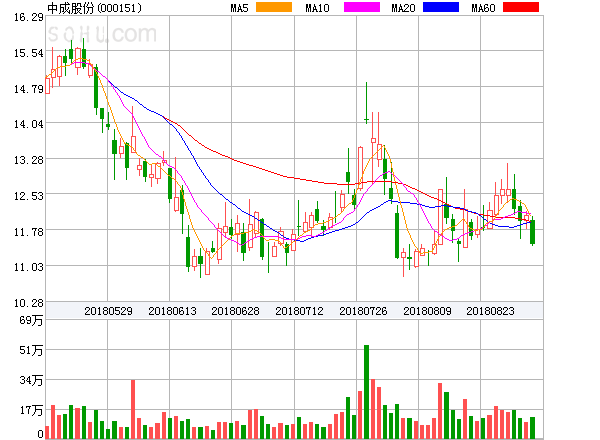Click the 11.03 price axis label
The height and width of the screenshot is (440, 600).
(29, 267)
